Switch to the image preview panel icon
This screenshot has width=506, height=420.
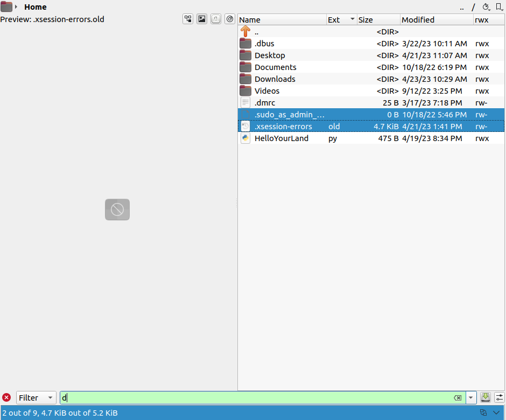point(202,19)
